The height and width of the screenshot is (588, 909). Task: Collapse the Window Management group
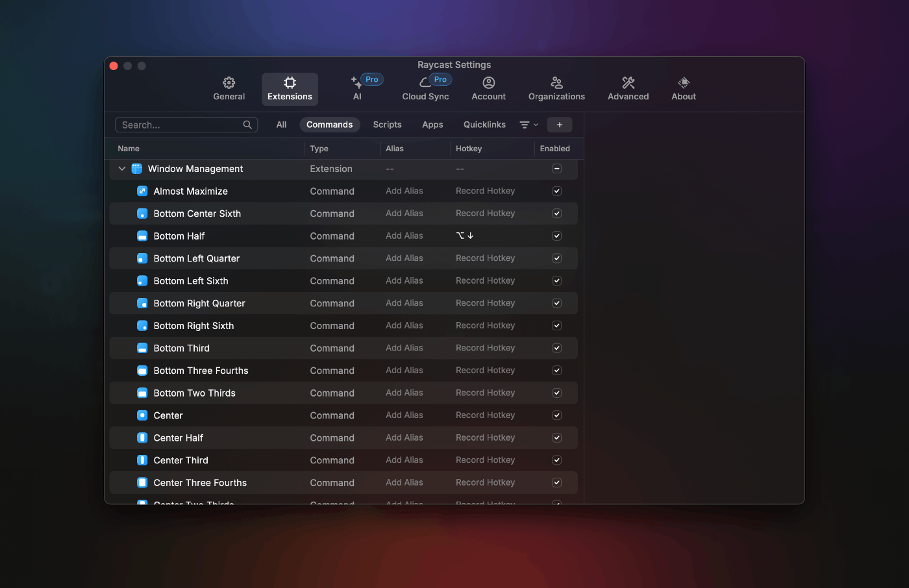click(x=121, y=169)
